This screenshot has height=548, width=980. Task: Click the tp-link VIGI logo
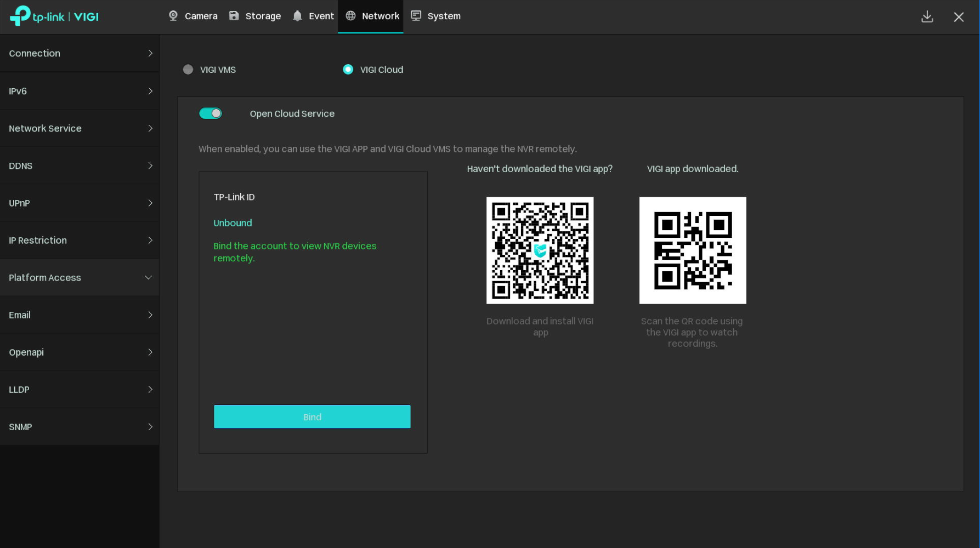point(54,16)
